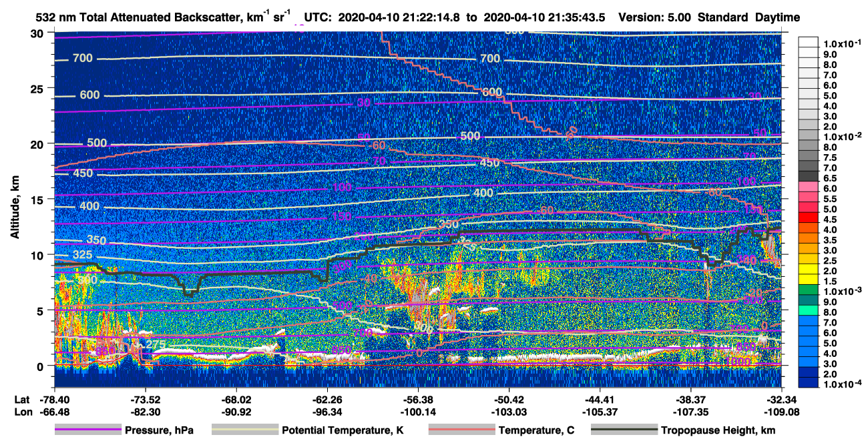Click the 'Pressure, hPa' legend label

160,430
